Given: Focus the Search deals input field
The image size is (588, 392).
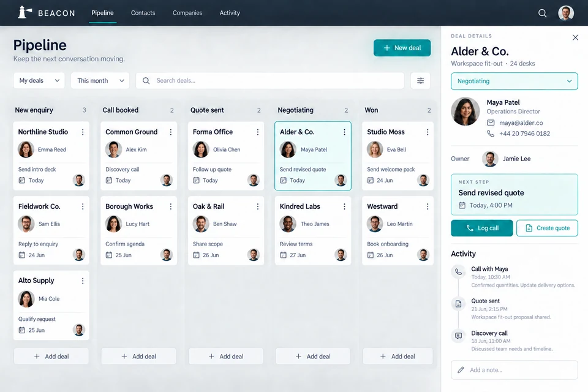Looking at the screenshot, I should pos(270,81).
